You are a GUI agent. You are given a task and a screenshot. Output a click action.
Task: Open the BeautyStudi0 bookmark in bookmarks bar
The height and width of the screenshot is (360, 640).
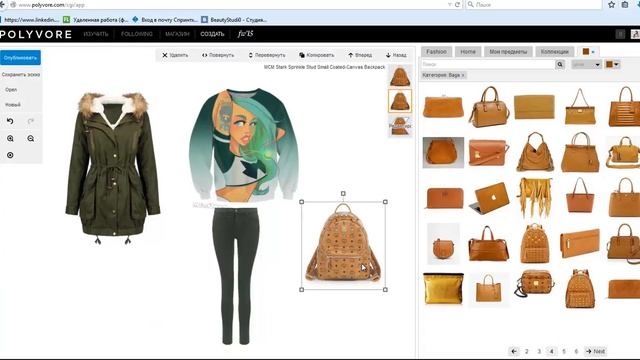[234, 20]
